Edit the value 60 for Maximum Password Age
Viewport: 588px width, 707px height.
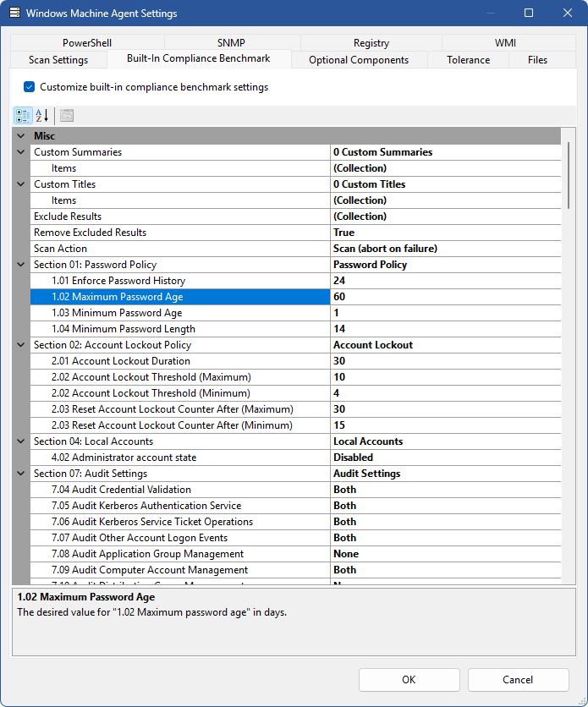pyautogui.click(x=446, y=297)
